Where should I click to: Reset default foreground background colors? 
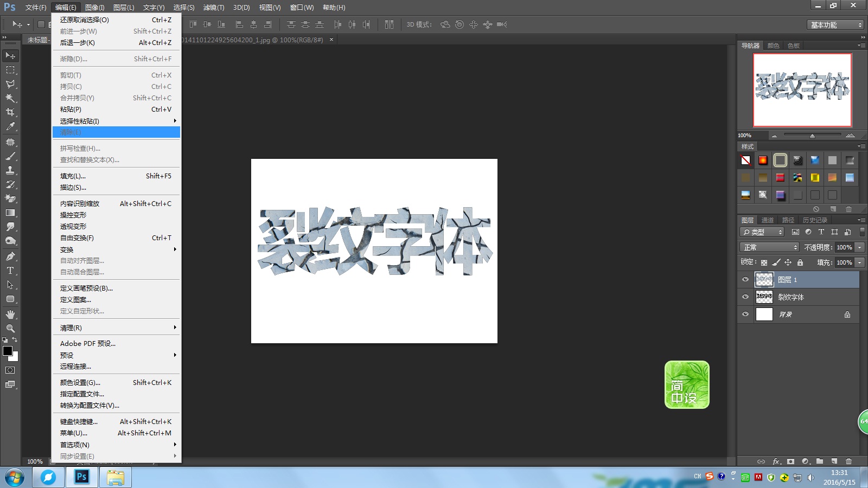coord(5,340)
